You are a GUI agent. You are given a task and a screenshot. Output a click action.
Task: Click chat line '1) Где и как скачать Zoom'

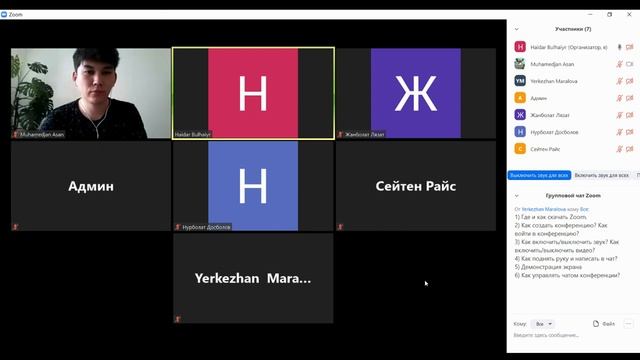[x=551, y=217]
